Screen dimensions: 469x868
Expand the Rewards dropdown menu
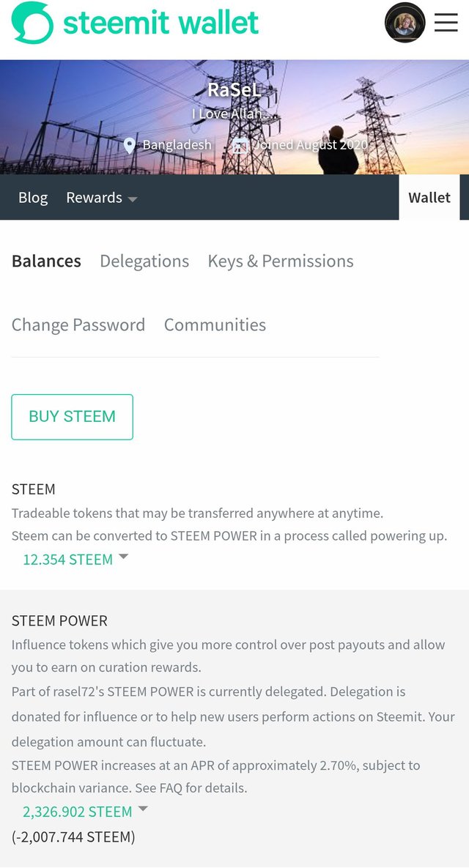(x=101, y=198)
